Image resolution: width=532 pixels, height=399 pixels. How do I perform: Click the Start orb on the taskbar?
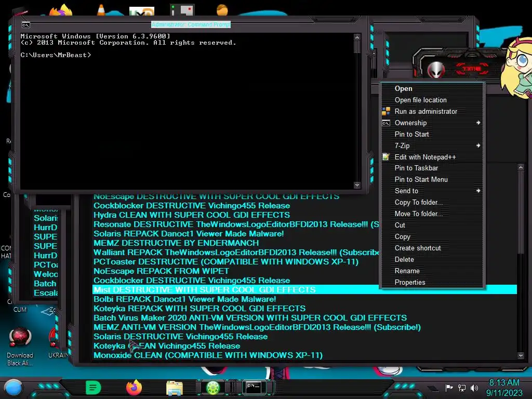[14, 388]
